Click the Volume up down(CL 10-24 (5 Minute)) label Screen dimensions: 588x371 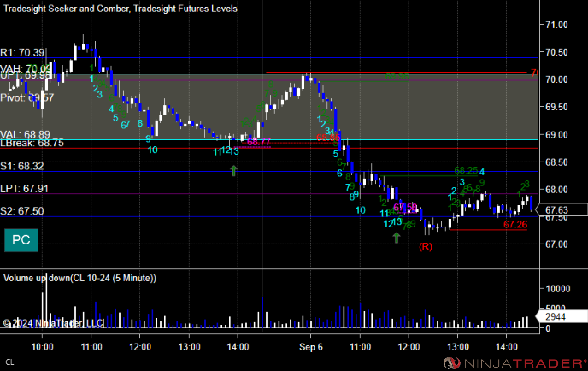click(79, 278)
